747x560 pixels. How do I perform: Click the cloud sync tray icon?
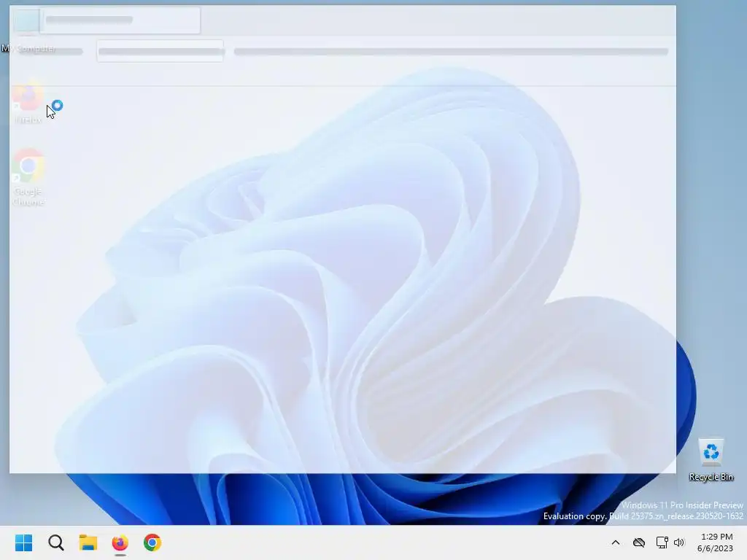tap(639, 542)
